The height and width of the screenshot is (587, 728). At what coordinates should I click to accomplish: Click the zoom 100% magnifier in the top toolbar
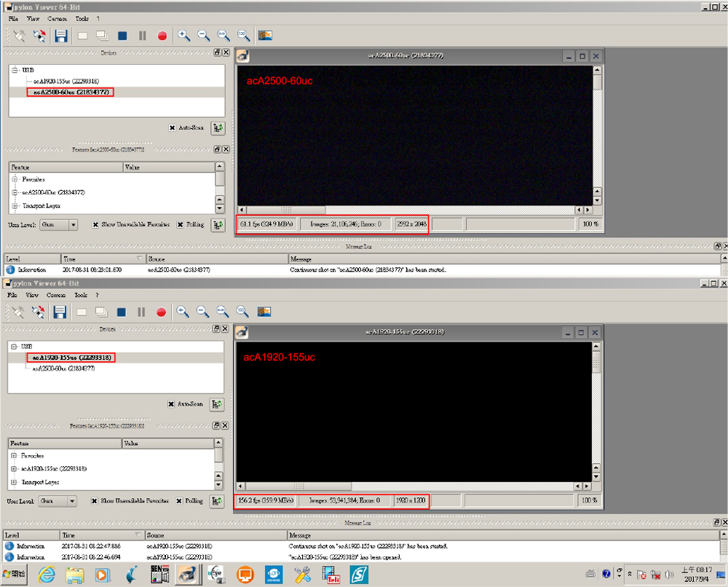point(243,36)
